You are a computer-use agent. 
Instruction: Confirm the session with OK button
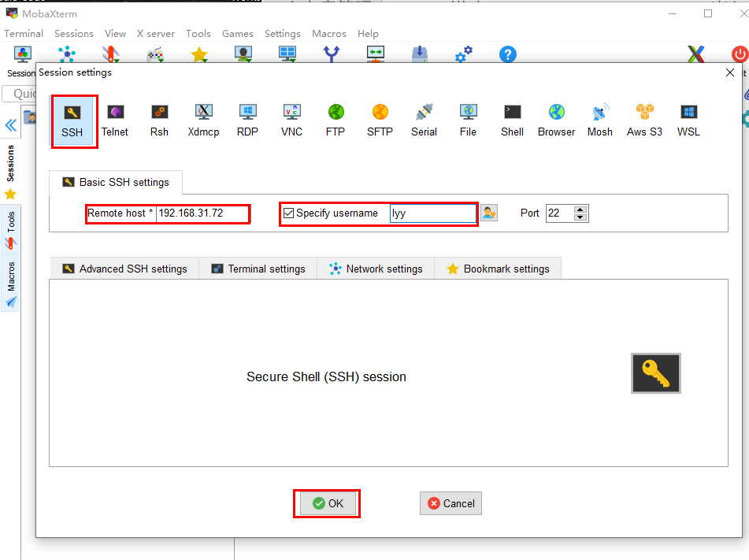coord(328,503)
